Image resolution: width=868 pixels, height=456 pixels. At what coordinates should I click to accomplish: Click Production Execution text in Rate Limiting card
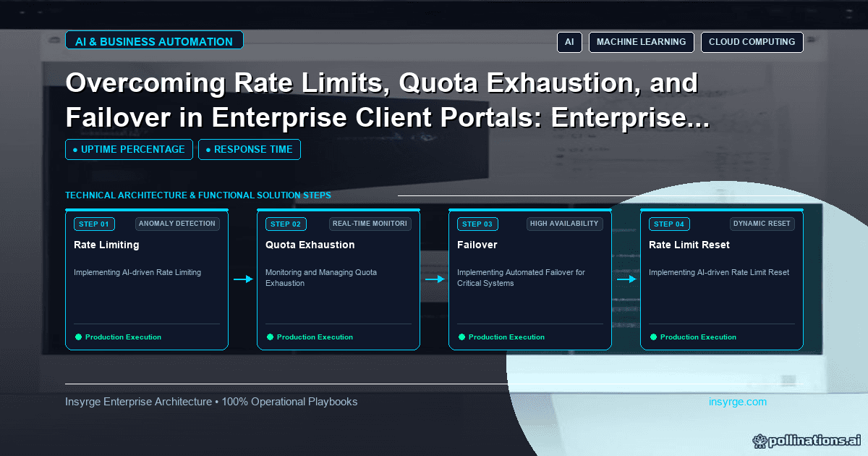pos(123,337)
